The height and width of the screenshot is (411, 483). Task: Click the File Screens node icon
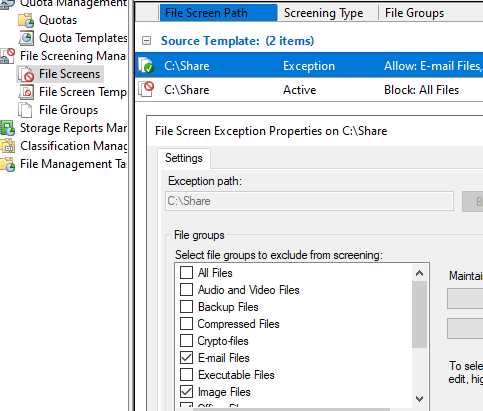click(x=26, y=74)
